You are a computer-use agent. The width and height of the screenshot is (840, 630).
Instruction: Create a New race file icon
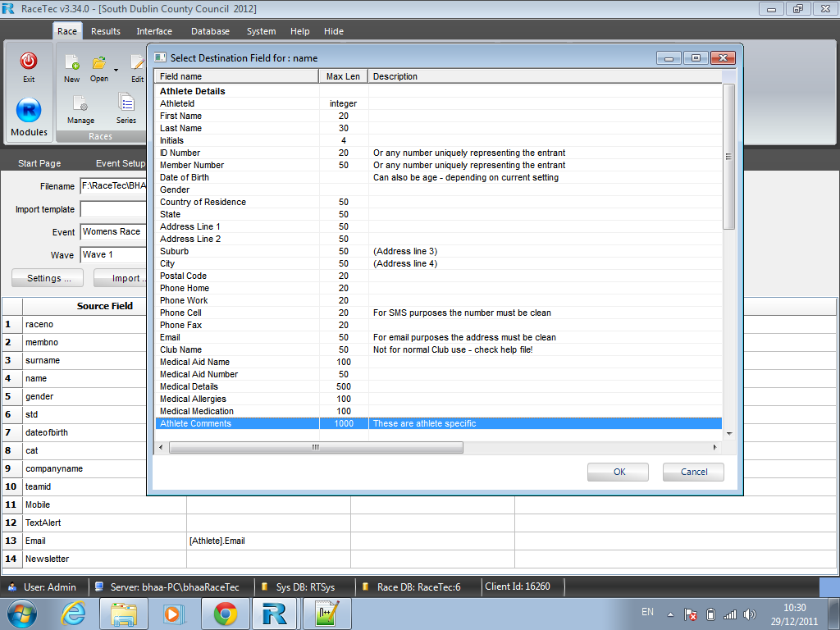point(72,62)
